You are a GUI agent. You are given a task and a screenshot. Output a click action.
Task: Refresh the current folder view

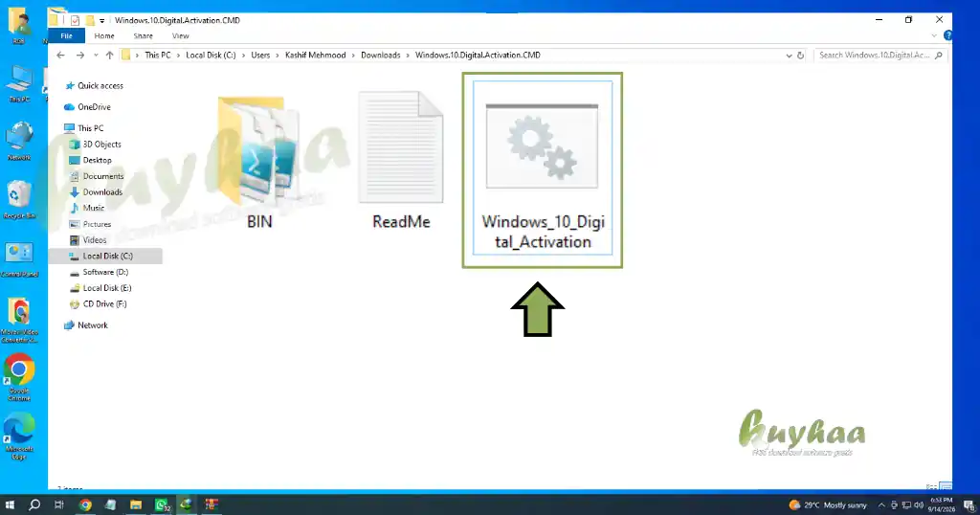click(800, 55)
